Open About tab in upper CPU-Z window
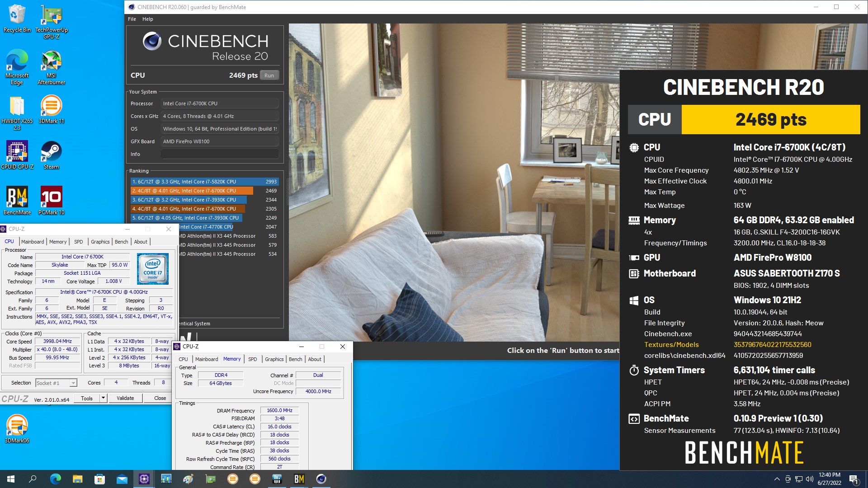The image size is (868, 488). 141,242
